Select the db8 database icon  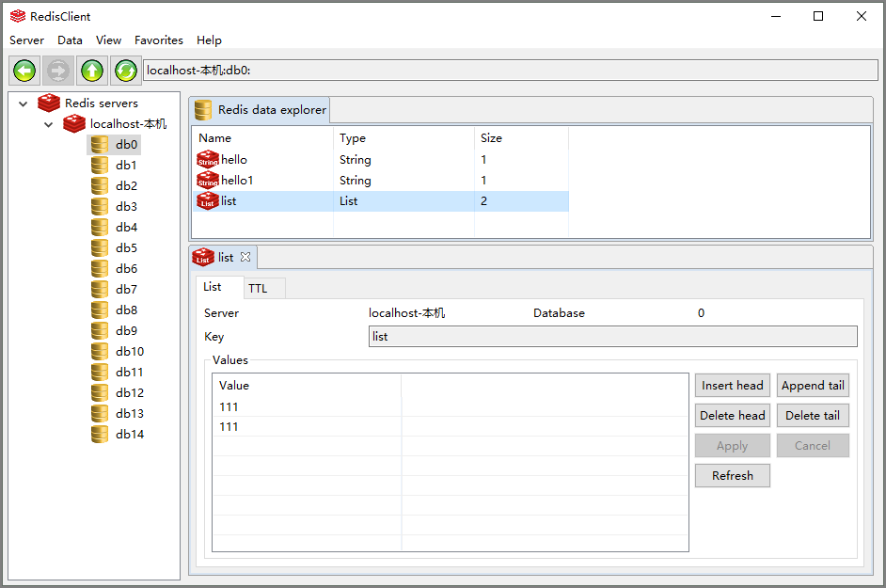click(x=100, y=310)
